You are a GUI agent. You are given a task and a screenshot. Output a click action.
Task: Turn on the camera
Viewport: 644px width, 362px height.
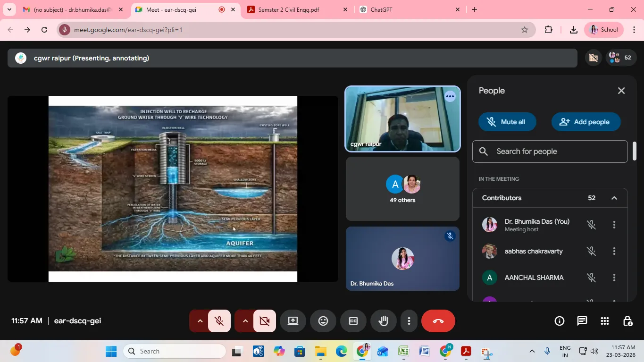tap(264, 321)
